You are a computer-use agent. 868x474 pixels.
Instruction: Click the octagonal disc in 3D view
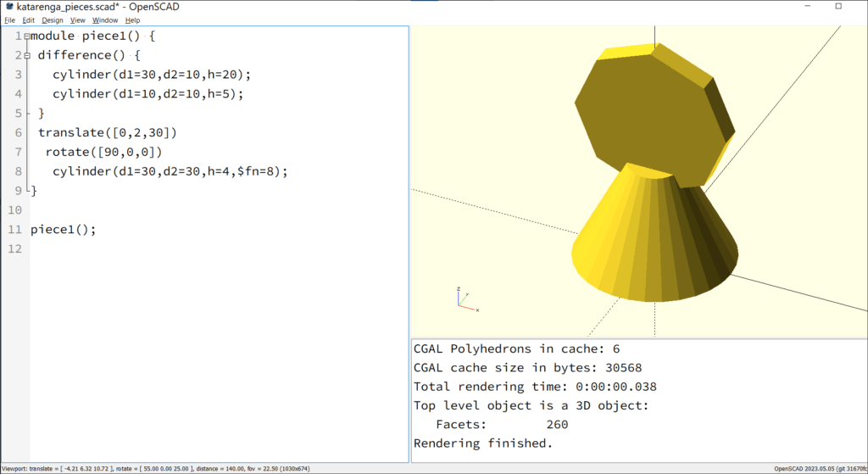pyautogui.click(x=654, y=115)
